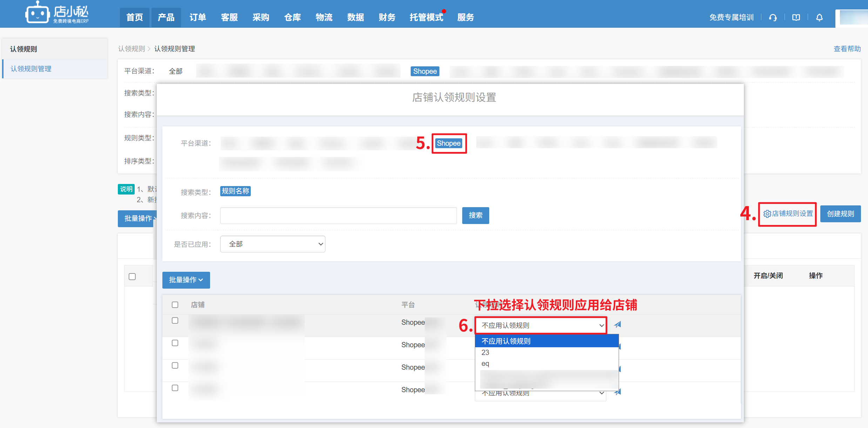Screen dimensions: 868x428
Task: Click the gear icon of 店铺规则设置
Action: pos(767,214)
